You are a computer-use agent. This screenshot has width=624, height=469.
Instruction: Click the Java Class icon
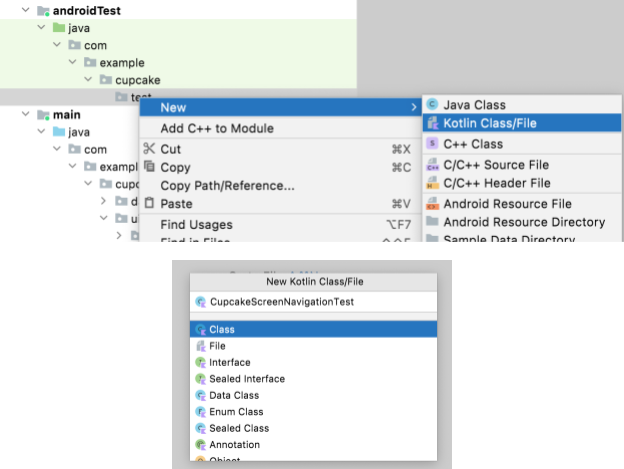coord(432,105)
